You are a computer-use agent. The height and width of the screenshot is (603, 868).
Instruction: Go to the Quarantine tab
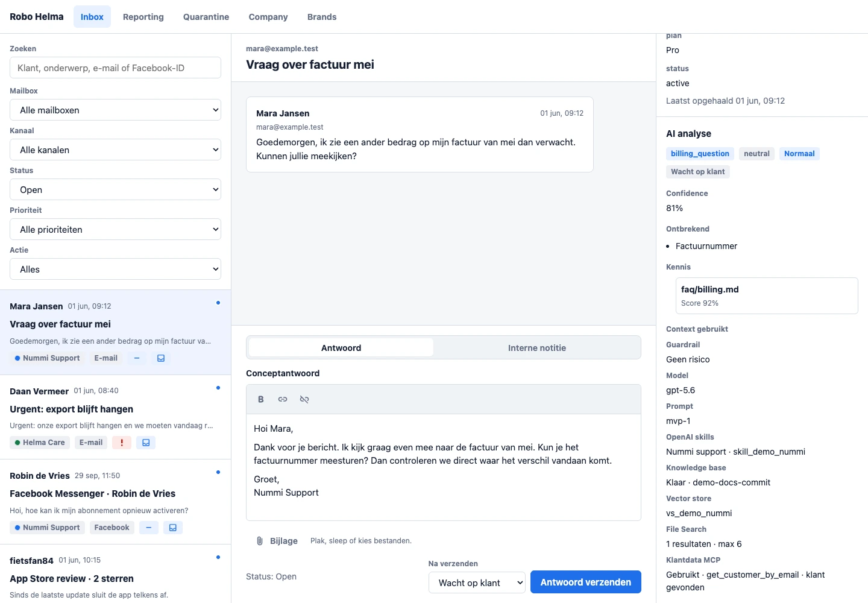tap(206, 17)
